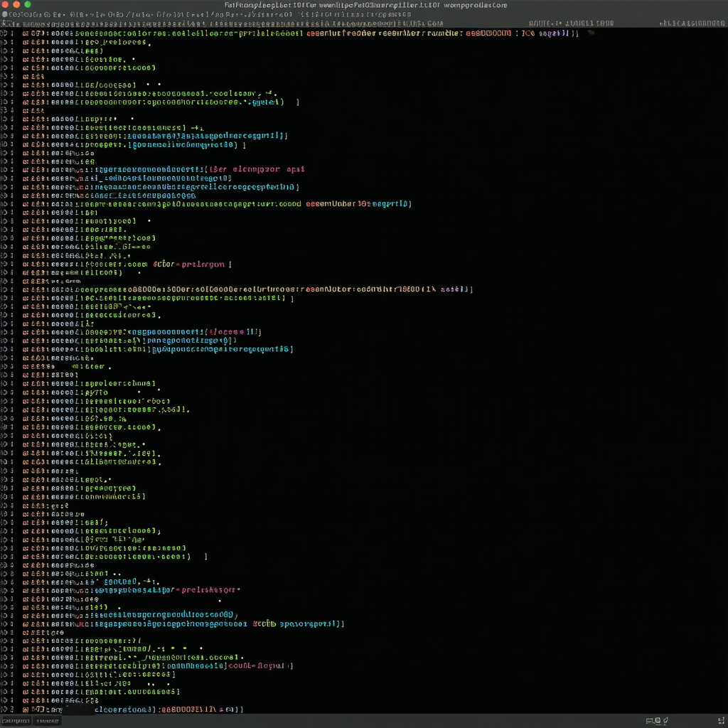This screenshot has width=728, height=728.
Task: Click the leftmost icon in the bottom-right status bar group
Action: 651,721
